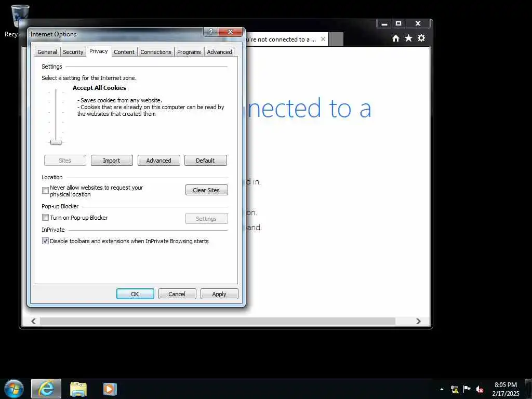Viewport: 532px width, 399px height.
Task: Go to the Connections tab
Action: [x=156, y=52]
